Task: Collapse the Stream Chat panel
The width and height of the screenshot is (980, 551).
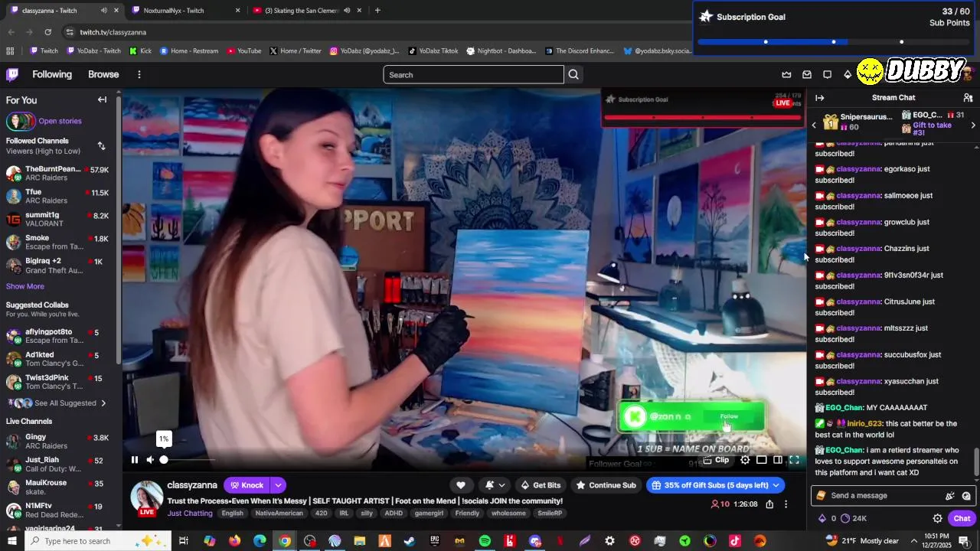Action: click(819, 98)
